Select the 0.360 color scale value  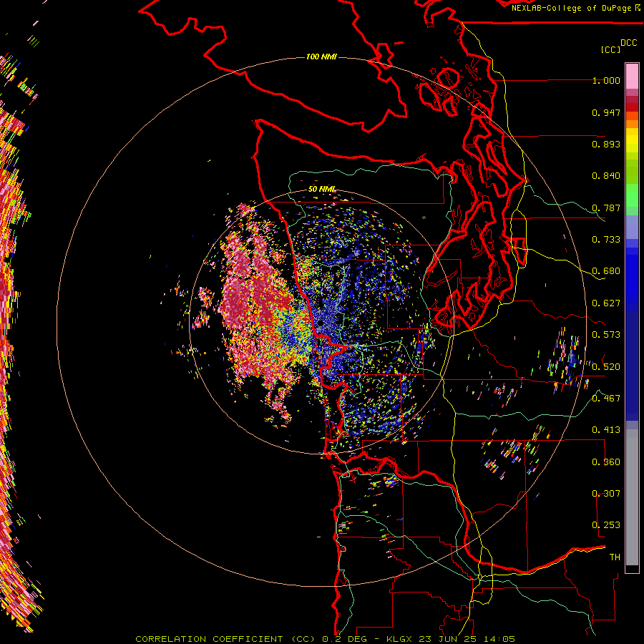[x=606, y=462]
